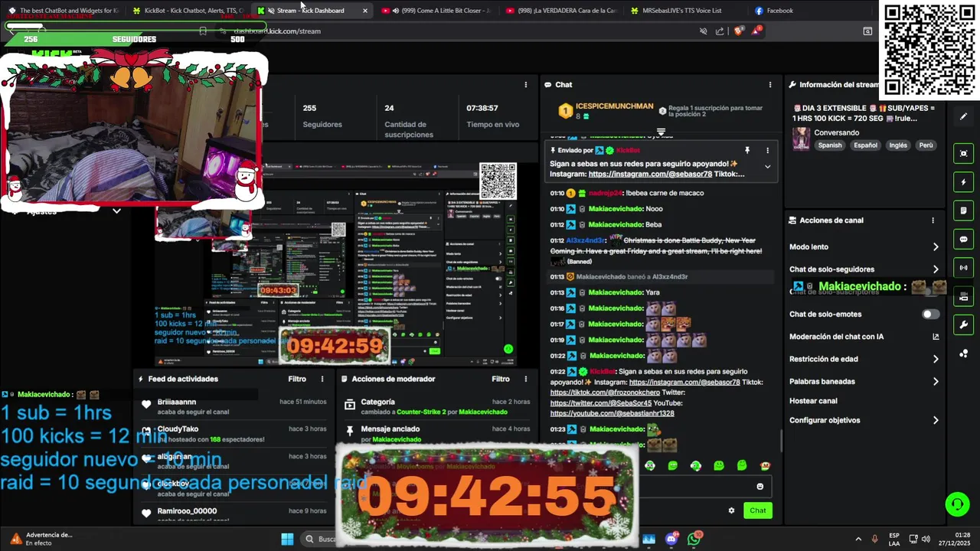The height and width of the screenshot is (551, 980).
Task: Click the Windows Start button
Action: click(287, 539)
